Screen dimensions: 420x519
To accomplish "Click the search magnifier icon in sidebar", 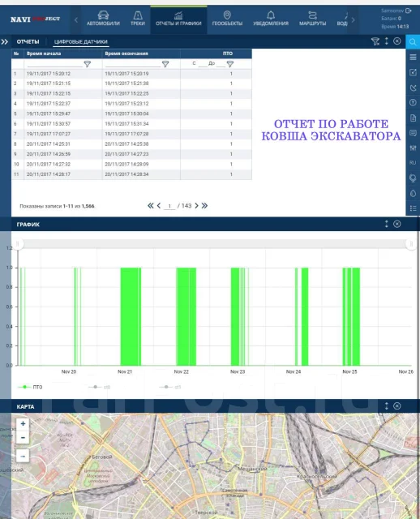I will click(413, 41).
